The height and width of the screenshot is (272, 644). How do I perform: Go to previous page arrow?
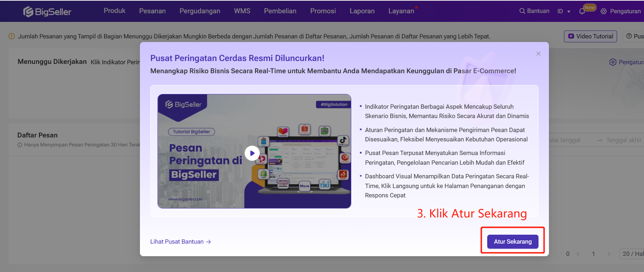(578, 254)
